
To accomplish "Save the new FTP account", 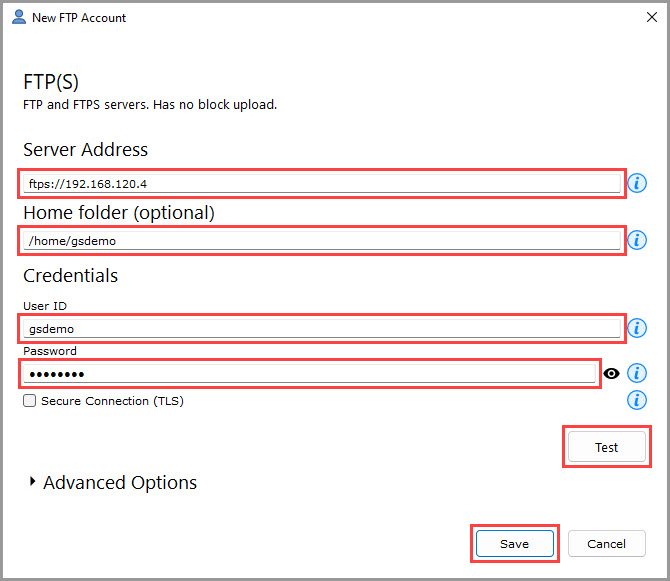I will [x=514, y=543].
